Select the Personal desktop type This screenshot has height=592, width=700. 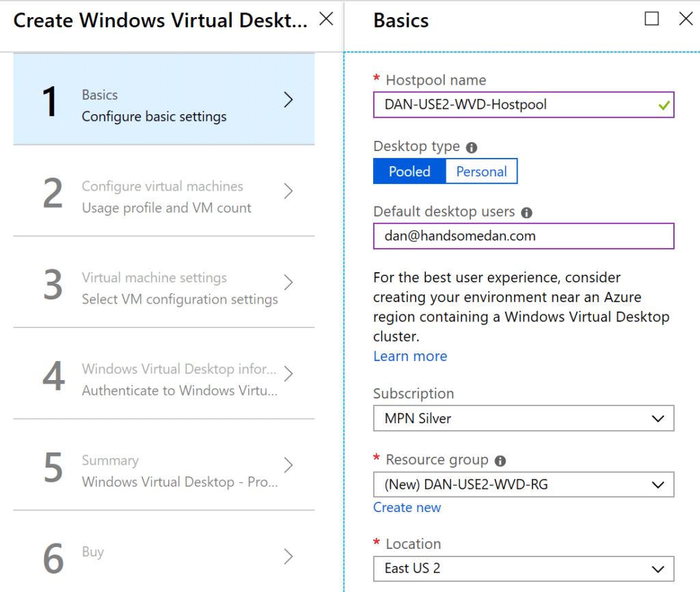pyautogui.click(x=481, y=171)
